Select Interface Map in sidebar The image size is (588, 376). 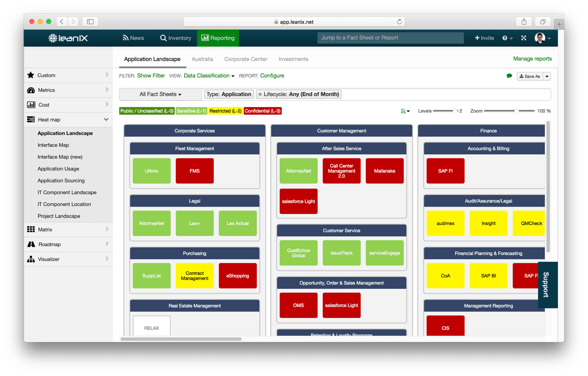click(x=53, y=145)
